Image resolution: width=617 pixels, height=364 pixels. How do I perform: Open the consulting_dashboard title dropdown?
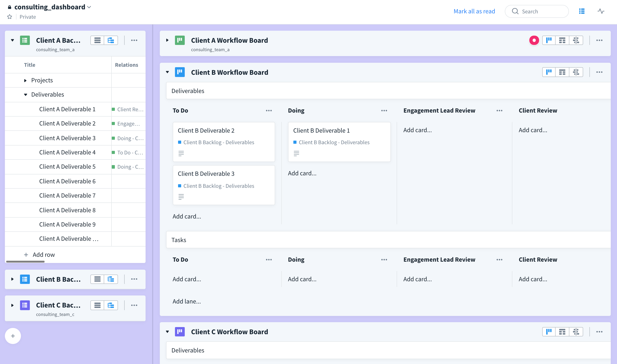tap(89, 7)
